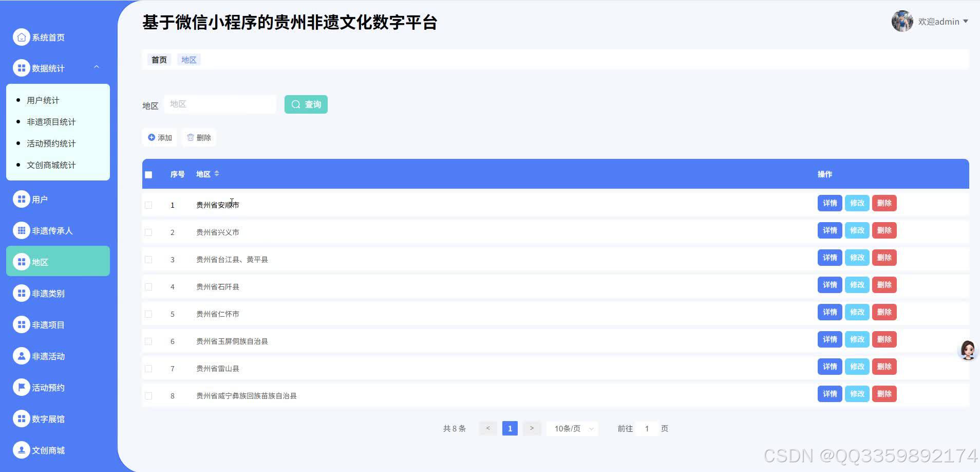This screenshot has width=980, height=472.
Task: Click 修改 for 贵州省仁怀市
Action: [857, 312]
